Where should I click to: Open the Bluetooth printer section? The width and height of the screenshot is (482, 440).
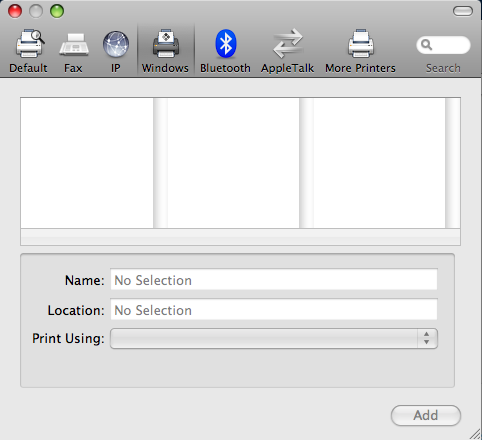[226, 44]
